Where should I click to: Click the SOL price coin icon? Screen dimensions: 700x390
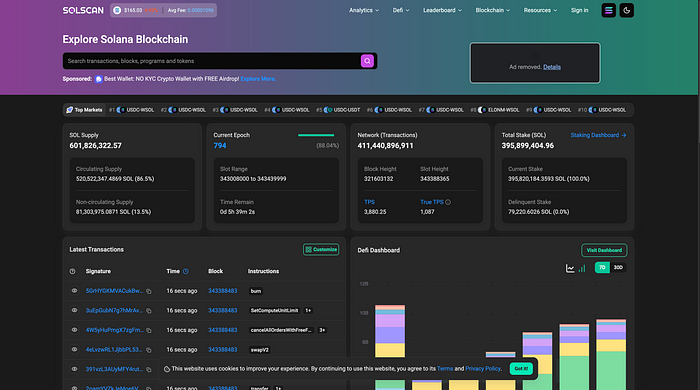[117, 10]
